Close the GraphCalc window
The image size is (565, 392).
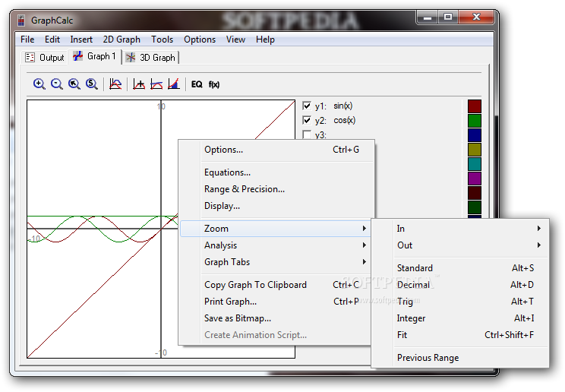pos(476,17)
